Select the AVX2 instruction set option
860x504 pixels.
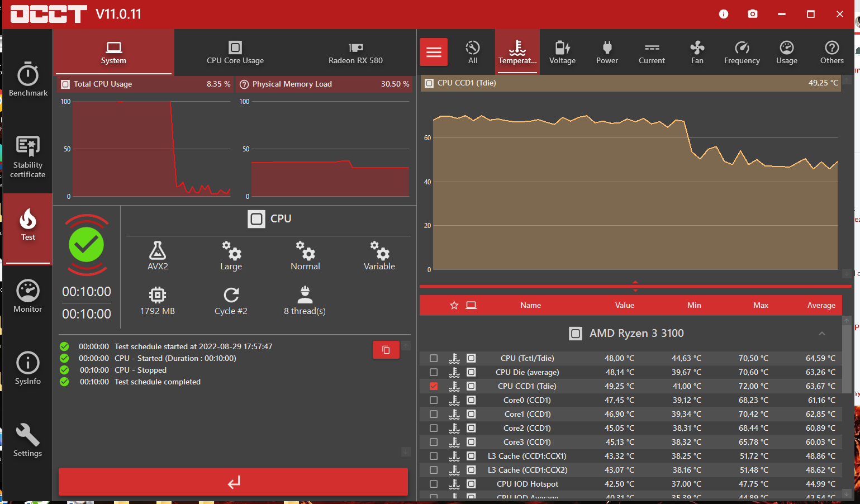click(x=158, y=256)
